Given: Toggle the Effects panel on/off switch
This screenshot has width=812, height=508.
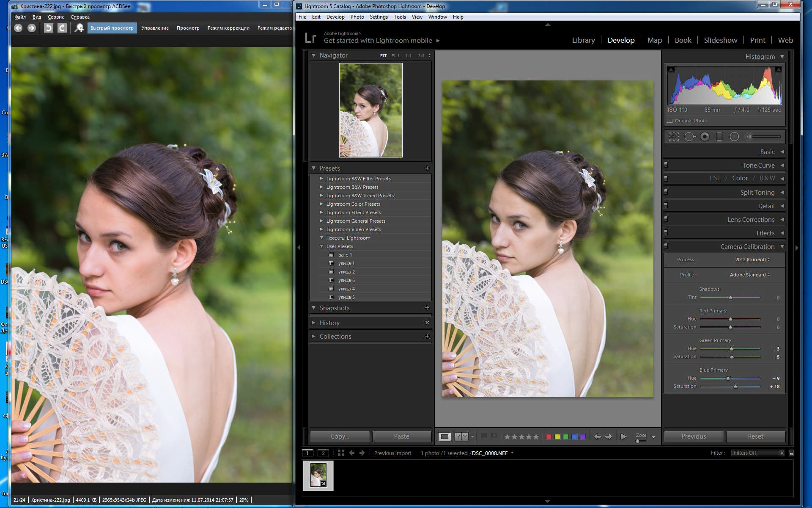Looking at the screenshot, I should [666, 232].
